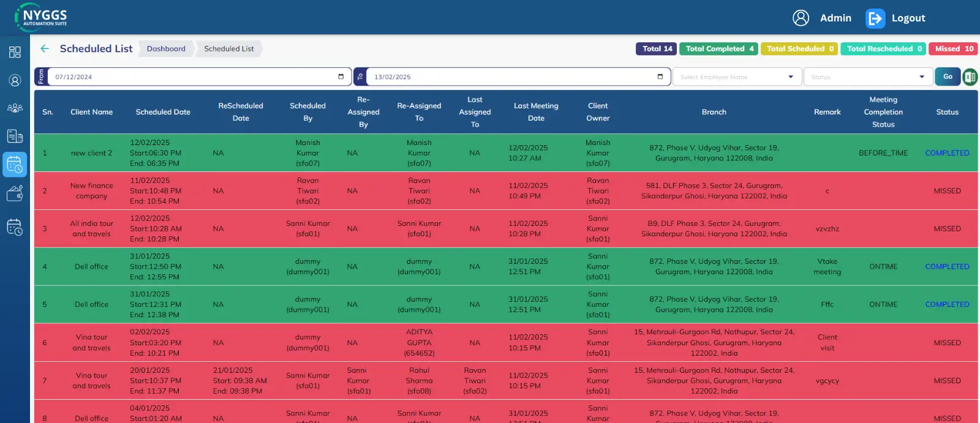Select the Scheduled List breadcrumb

pyautogui.click(x=228, y=49)
